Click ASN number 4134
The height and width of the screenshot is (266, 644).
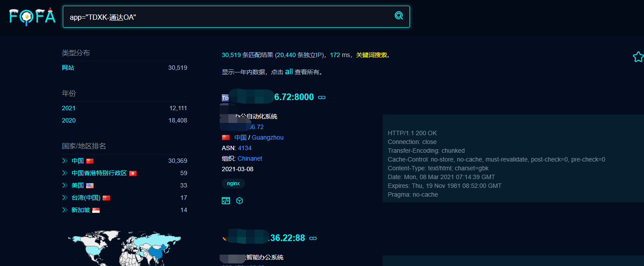[245, 148]
